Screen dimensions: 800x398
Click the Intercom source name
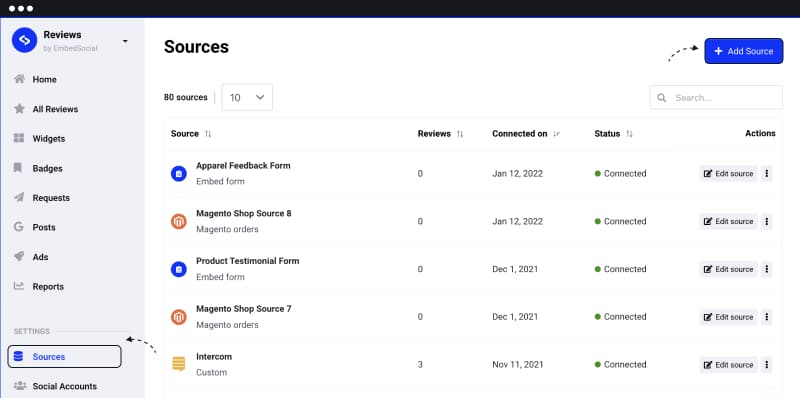[214, 357]
